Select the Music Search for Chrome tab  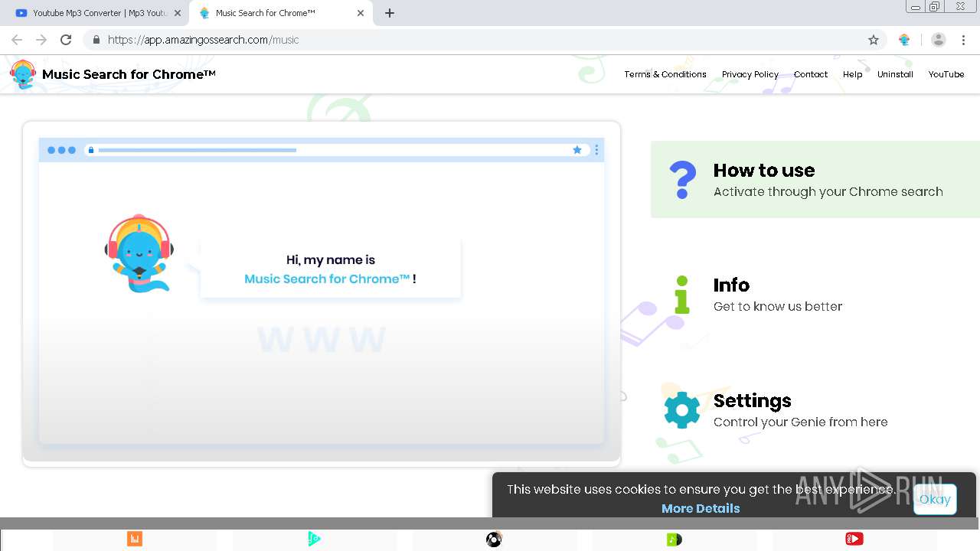[279, 13]
